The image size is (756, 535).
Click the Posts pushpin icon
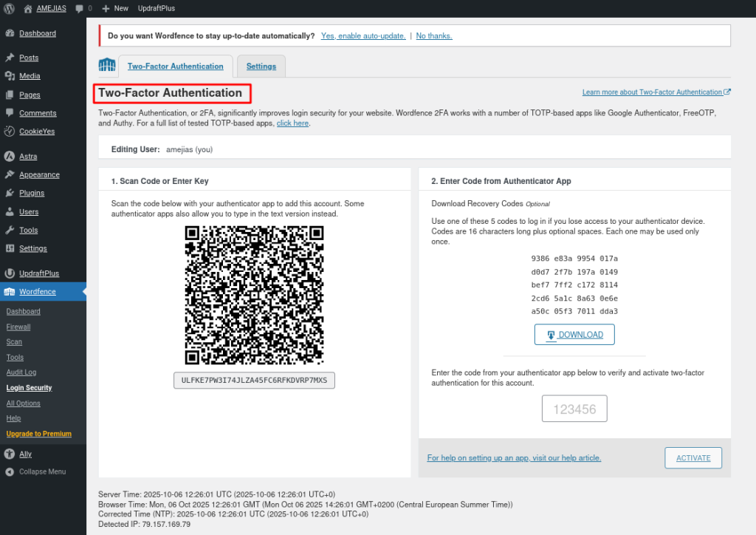click(x=10, y=58)
